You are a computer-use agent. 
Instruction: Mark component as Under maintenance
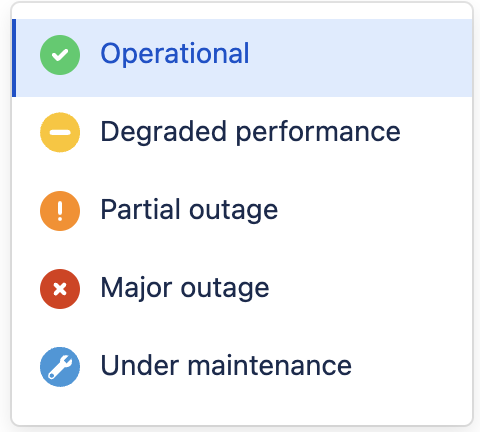(x=242, y=367)
